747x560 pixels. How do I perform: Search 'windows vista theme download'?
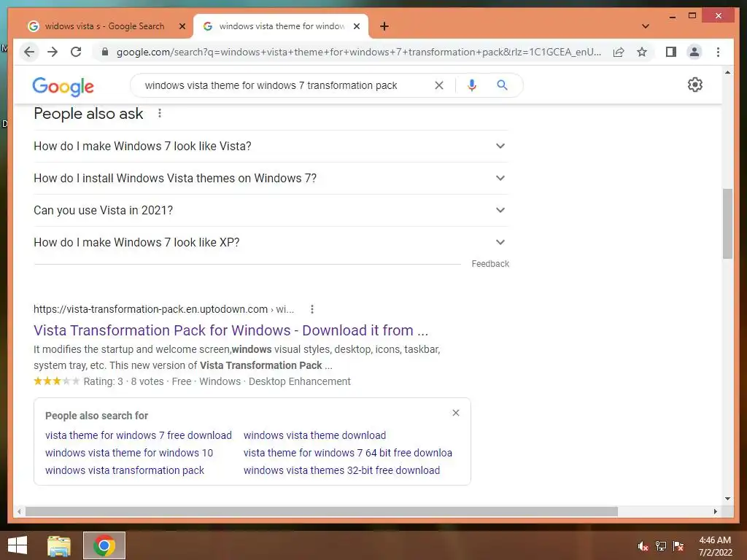[x=314, y=435]
